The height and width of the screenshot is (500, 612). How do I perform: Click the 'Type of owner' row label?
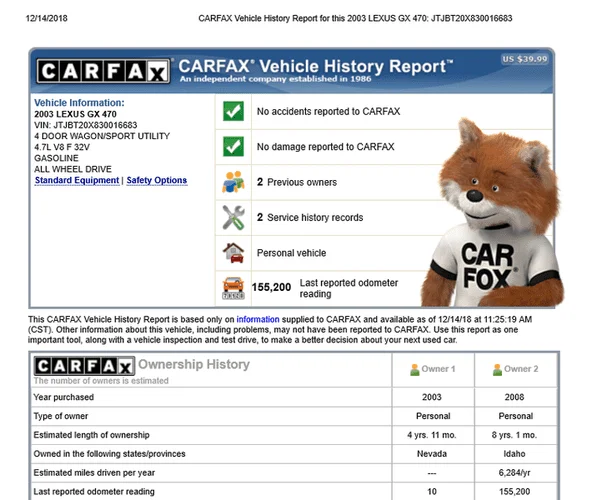click(x=60, y=416)
